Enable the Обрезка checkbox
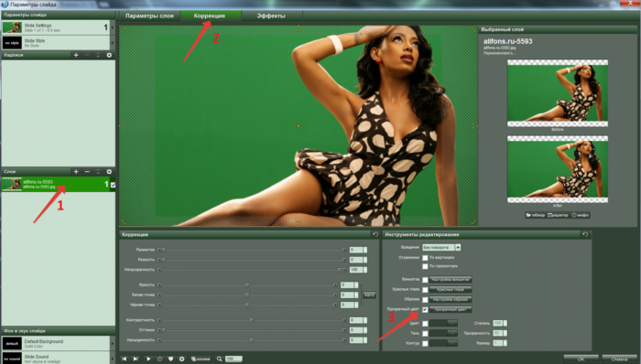The width and height of the screenshot is (641, 364). (425, 300)
